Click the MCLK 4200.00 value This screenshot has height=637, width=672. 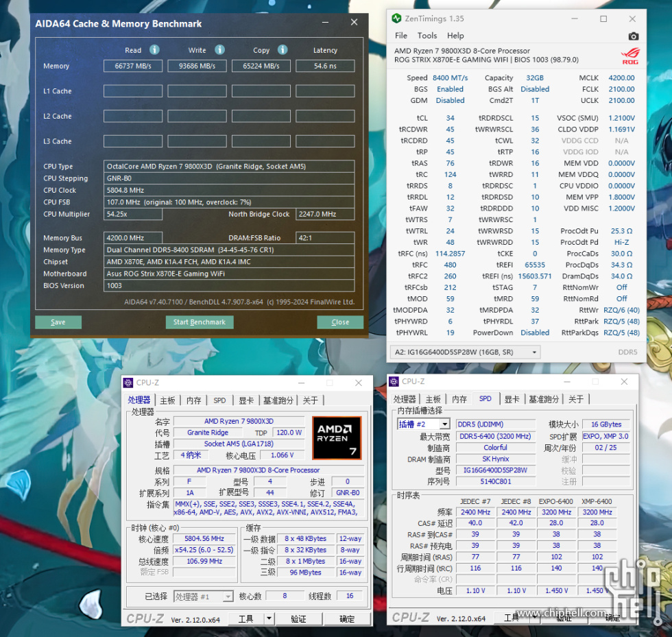click(621, 77)
